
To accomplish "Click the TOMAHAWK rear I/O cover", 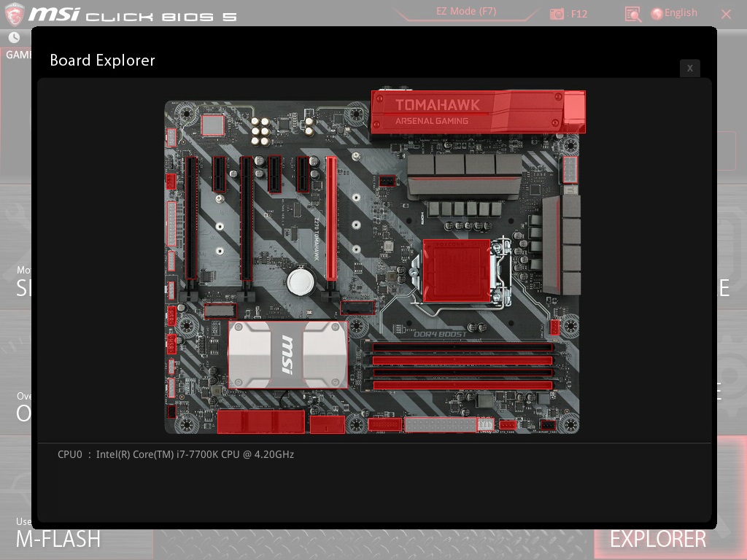I will (478, 112).
